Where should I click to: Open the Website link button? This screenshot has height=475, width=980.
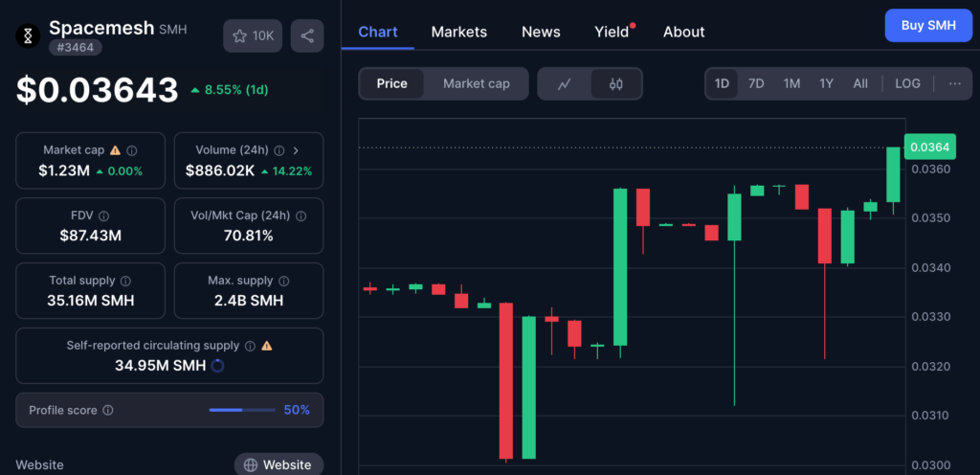278,464
